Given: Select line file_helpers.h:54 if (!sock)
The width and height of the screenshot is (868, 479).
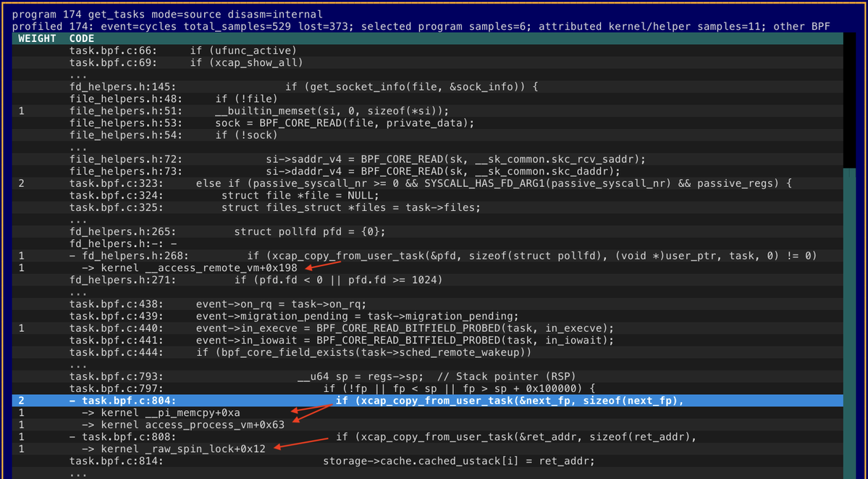Looking at the screenshot, I should click(427, 136).
